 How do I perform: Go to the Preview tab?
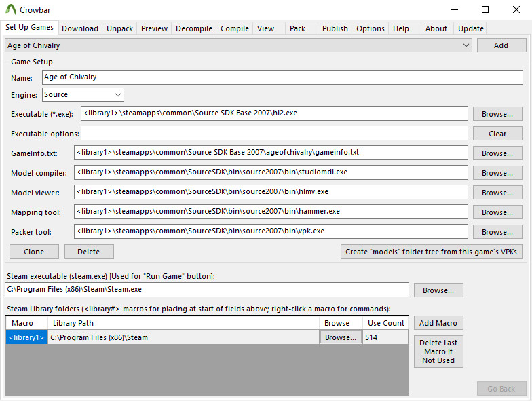[x=155, y=28]
